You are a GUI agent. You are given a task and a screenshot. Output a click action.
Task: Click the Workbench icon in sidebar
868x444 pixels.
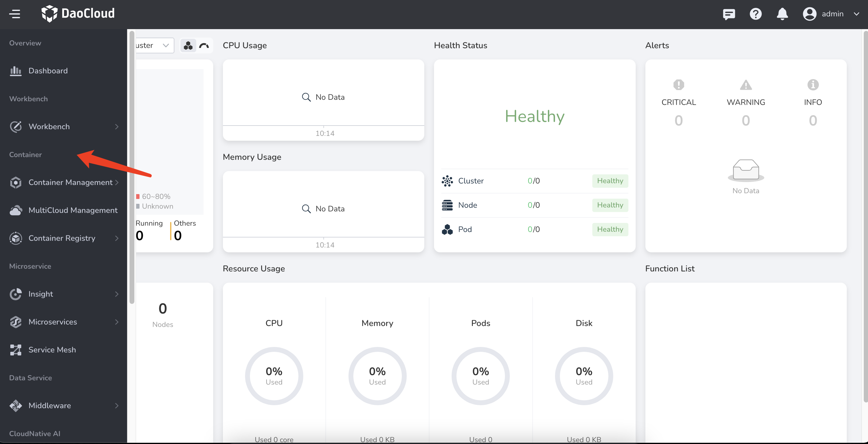coord(15,126)
